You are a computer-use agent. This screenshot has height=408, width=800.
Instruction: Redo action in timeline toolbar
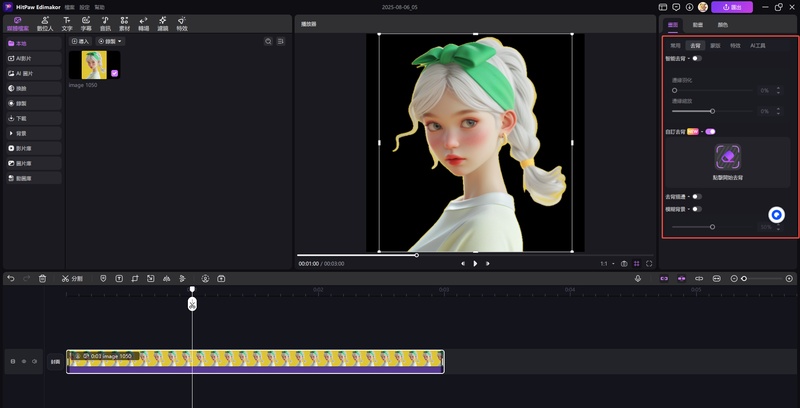coord(27,278)
